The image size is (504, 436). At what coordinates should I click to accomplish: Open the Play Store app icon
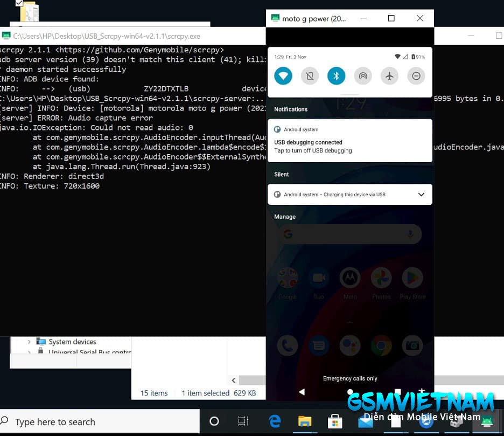click(412, 278)
